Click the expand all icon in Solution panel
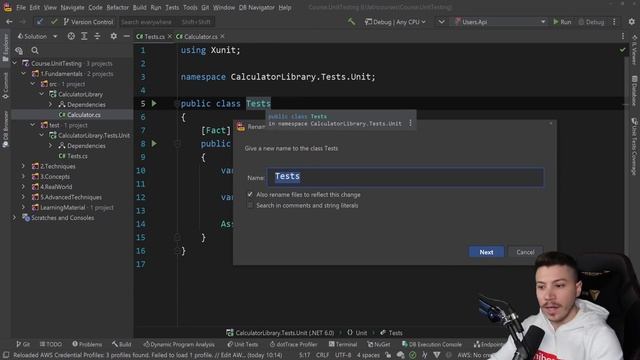The height and width of the screenshot is (360, 640). coord(84,36)
